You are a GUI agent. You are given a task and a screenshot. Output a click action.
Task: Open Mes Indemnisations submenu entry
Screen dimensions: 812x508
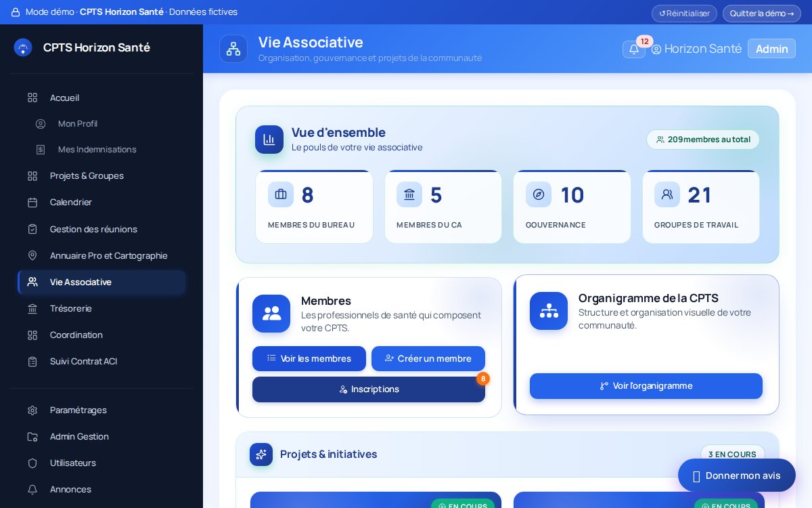[x=106, y=150]
